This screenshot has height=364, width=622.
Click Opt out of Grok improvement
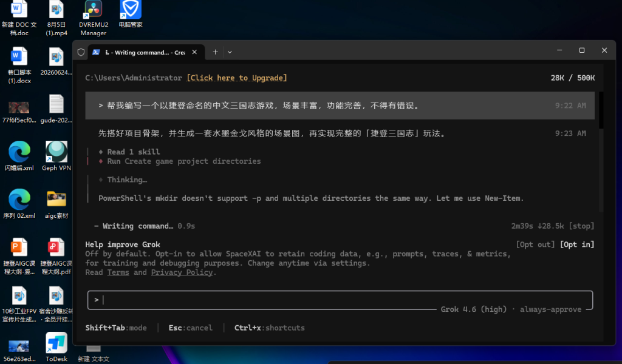535,244
